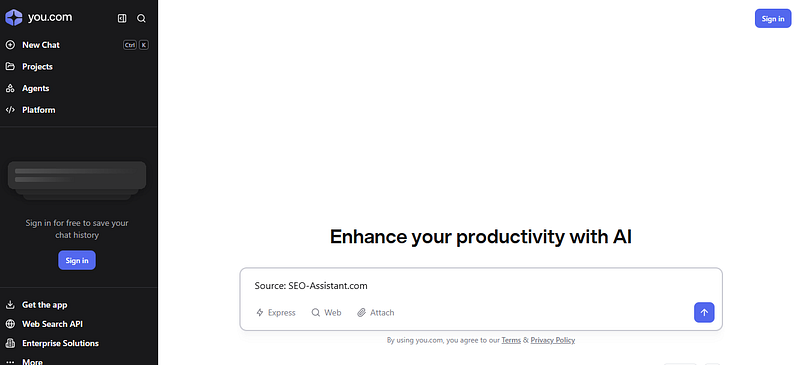This screenshot has height=365, width=800.
Task: Click Attach to add a file
Action: 376,312
